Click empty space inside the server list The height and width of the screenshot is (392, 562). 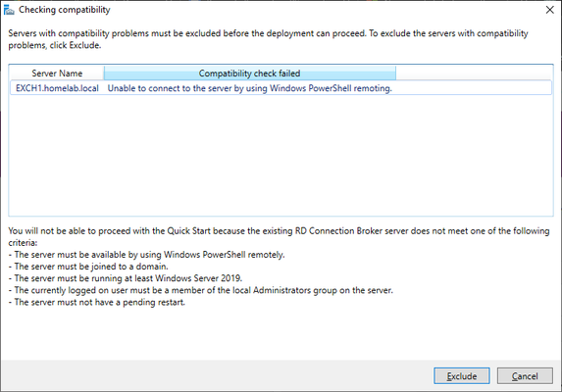[x=281, y=154]
